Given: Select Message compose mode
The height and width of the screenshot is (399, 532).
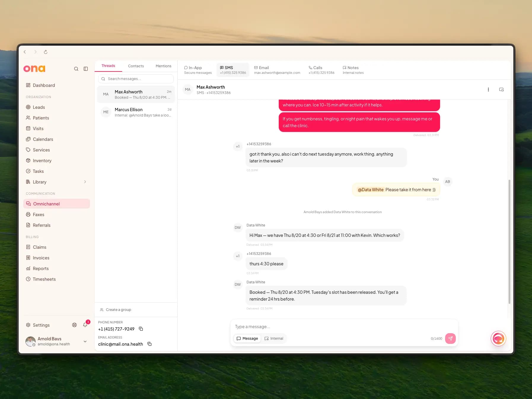Looking at the screenshot, I should [x=247, y=339].
